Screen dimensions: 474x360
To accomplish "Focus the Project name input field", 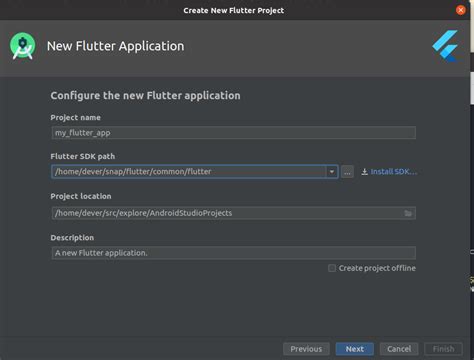I will tap(234, 133).
